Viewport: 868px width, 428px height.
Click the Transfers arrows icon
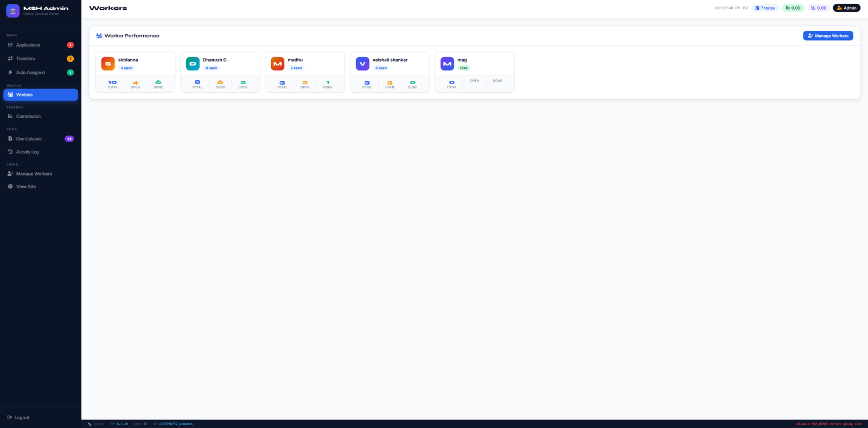point(10,59)
